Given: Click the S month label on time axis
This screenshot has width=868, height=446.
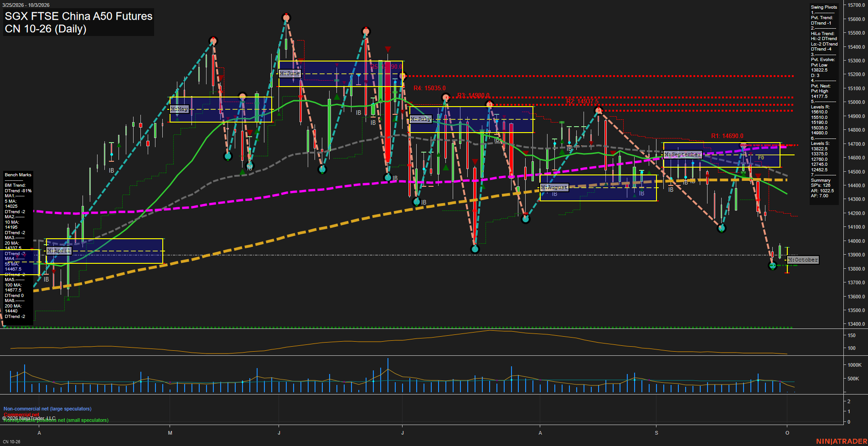Looking at the screenshot, I should pyautogui.click(x=656, y=433).
